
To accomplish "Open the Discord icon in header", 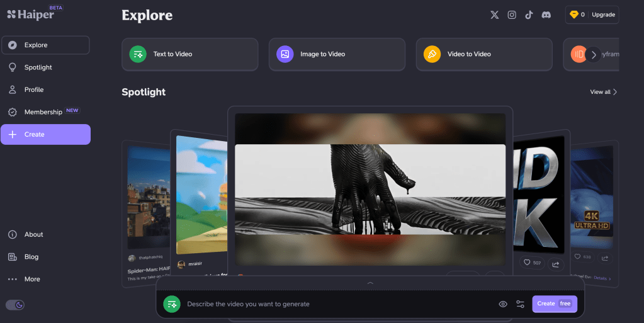I will (x=546, y=15).
